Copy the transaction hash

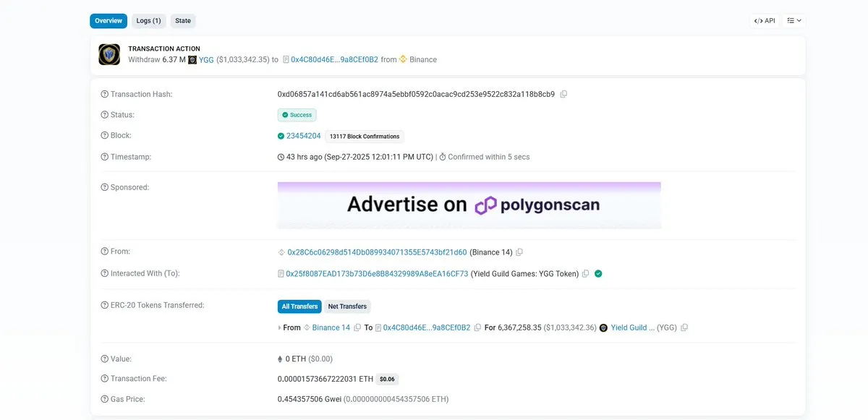[564, 95]
